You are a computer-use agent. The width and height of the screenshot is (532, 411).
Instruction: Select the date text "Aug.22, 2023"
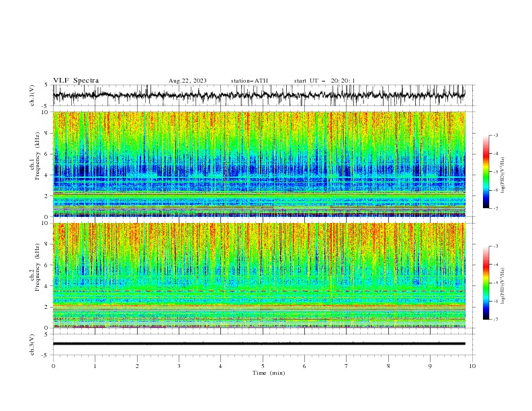pyautogui.click(x=187, y=81)
